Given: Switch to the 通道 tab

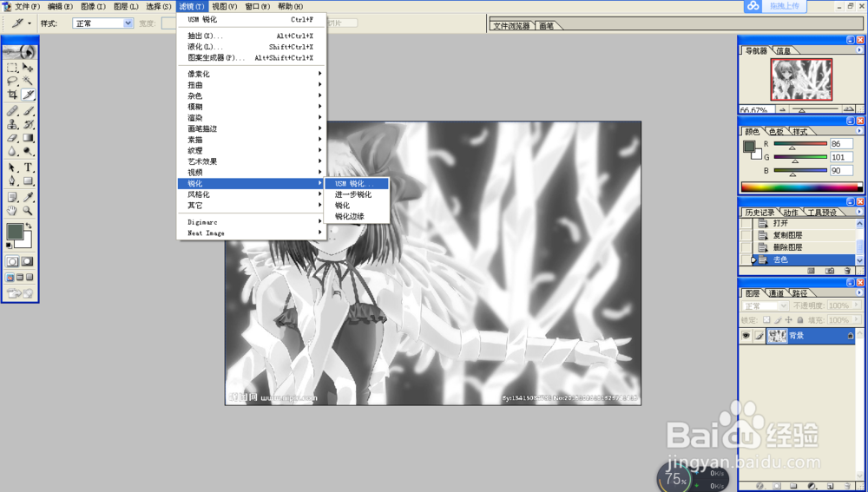Looking at the screenshot, I should click(x=776, y=293).
